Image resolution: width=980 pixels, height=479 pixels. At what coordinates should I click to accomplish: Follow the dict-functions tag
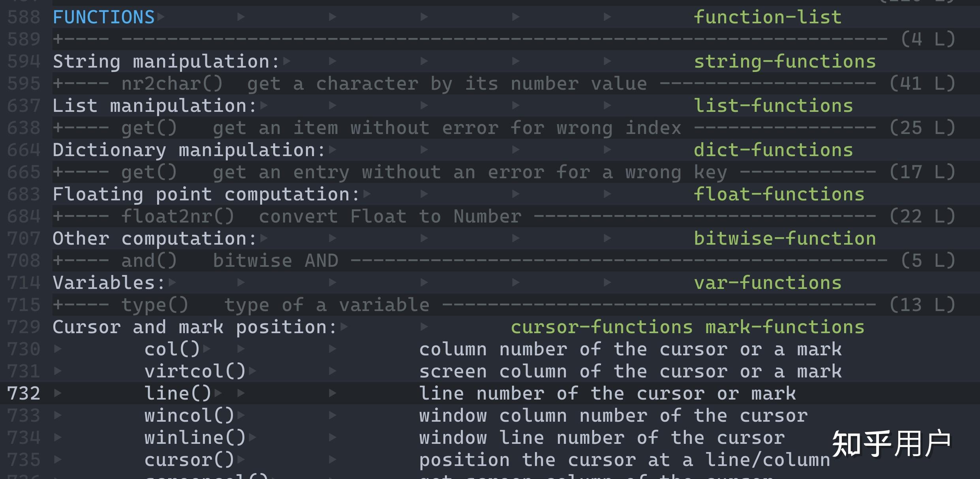[x=773, y=150]
